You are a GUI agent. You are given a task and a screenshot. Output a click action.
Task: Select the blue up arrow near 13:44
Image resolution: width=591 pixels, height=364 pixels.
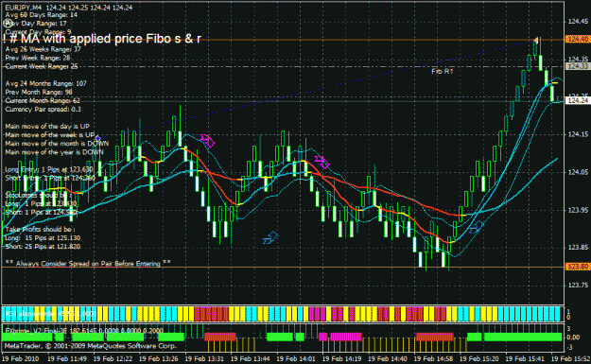(x=270, y=237)
